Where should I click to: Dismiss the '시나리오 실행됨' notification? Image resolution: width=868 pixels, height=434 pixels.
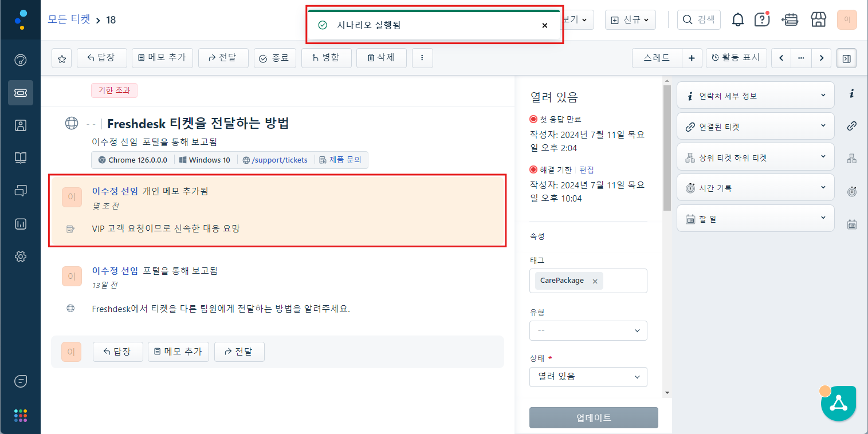pos(544,25)
